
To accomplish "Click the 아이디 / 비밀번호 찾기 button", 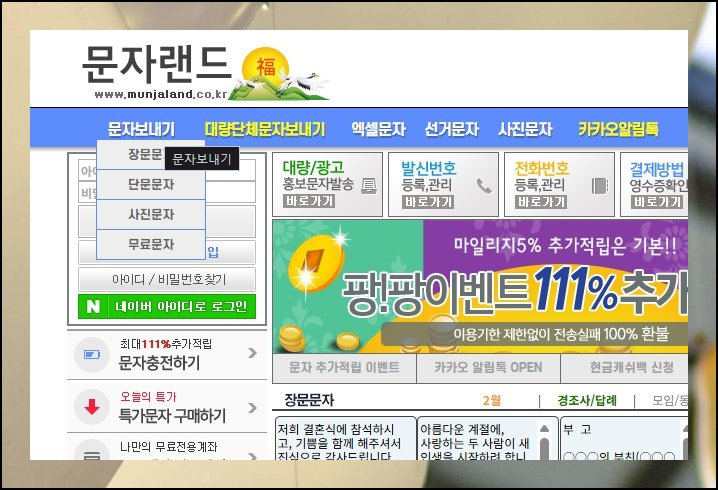I will (x=167, y=279).
